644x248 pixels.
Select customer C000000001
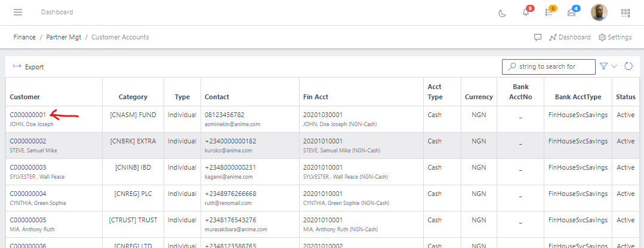(x=28, y=115)
